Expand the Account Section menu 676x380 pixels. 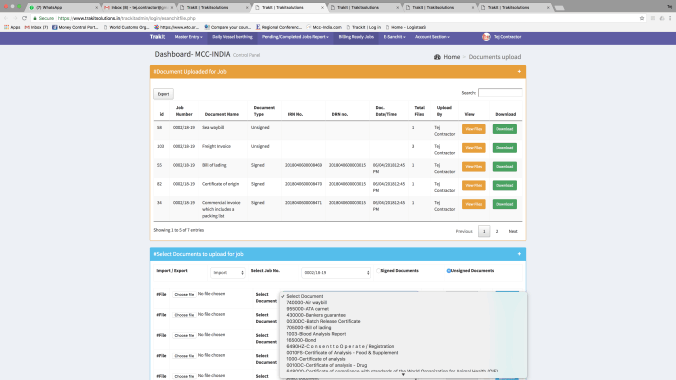(x=432, y=37)
